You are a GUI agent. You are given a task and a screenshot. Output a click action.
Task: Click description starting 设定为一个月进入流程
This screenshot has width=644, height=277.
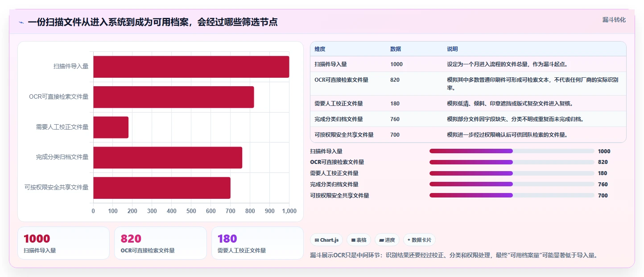coord(507,64)
